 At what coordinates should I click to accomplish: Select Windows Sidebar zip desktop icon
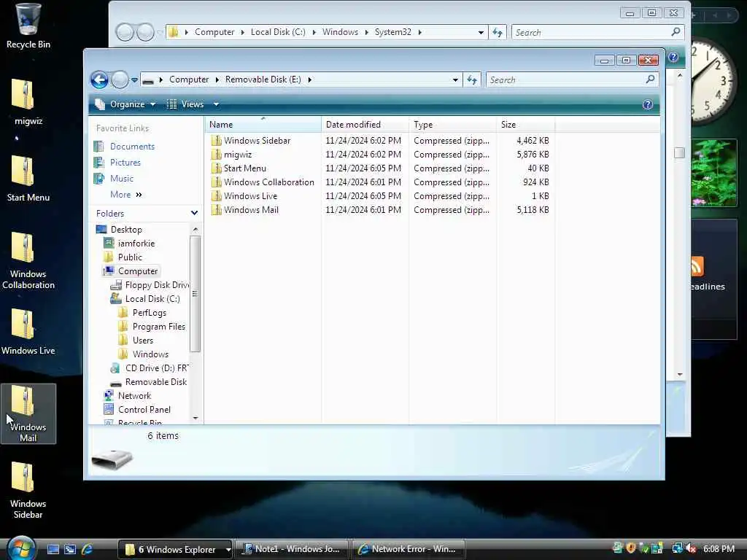pyautogui.click(x=28, y=491)
